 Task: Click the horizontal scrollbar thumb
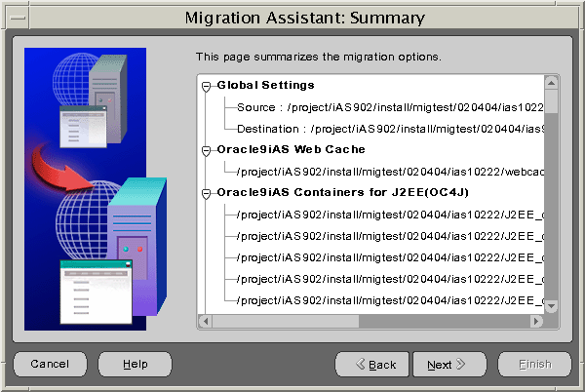point(286,321)
